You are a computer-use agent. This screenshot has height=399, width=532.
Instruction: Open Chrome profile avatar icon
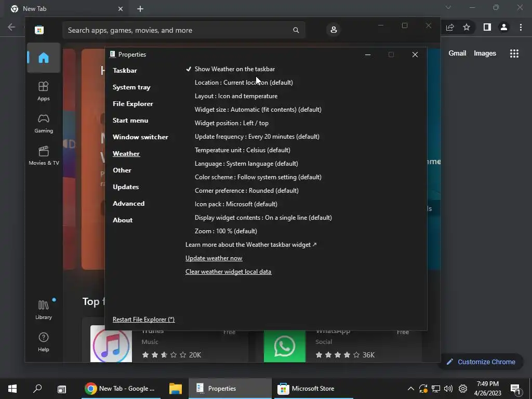(504, 27)
